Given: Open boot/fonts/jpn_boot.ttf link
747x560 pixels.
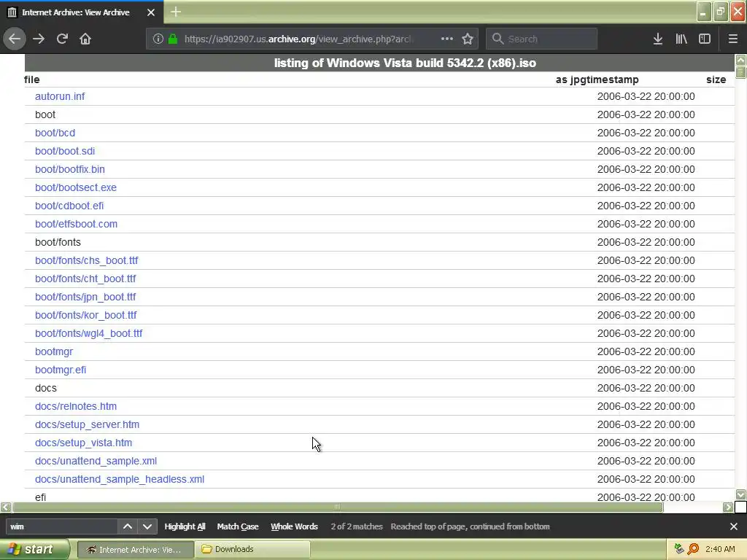Looking at the screenshot, I should pos(85,297).
